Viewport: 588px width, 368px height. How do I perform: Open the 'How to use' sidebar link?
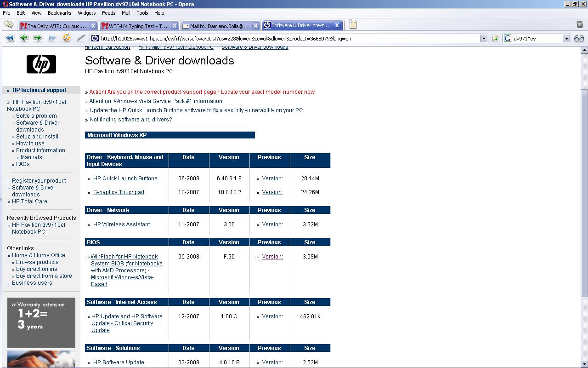pos(30,144)
